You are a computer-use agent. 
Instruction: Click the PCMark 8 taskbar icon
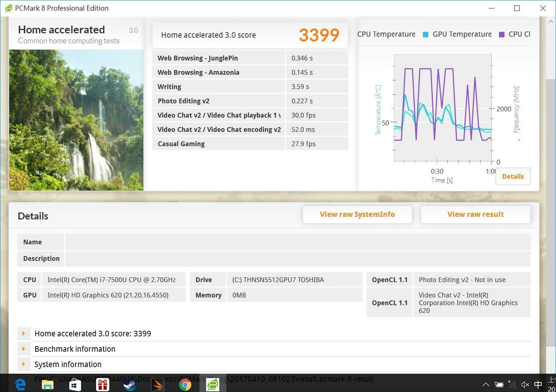(212, 384)
